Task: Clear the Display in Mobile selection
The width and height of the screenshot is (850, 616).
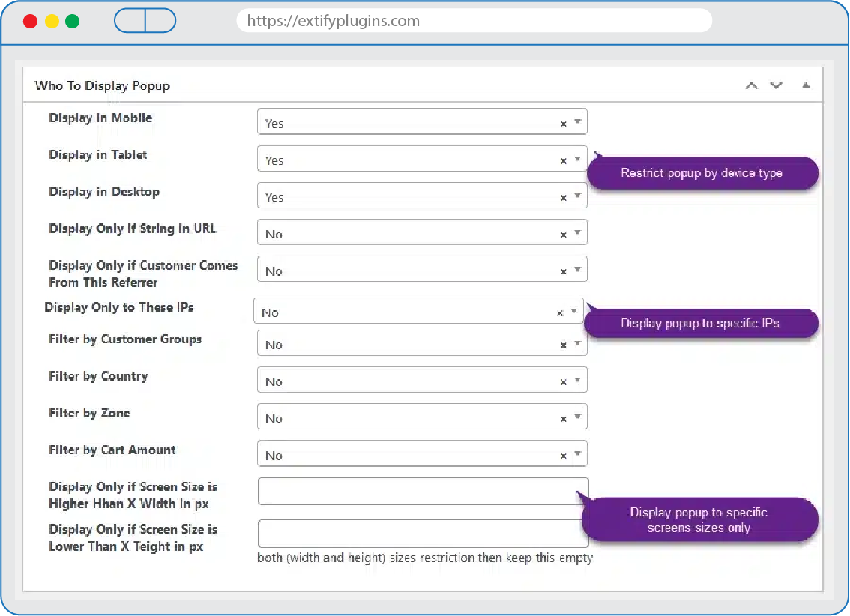Action: [x=564, y=124]
